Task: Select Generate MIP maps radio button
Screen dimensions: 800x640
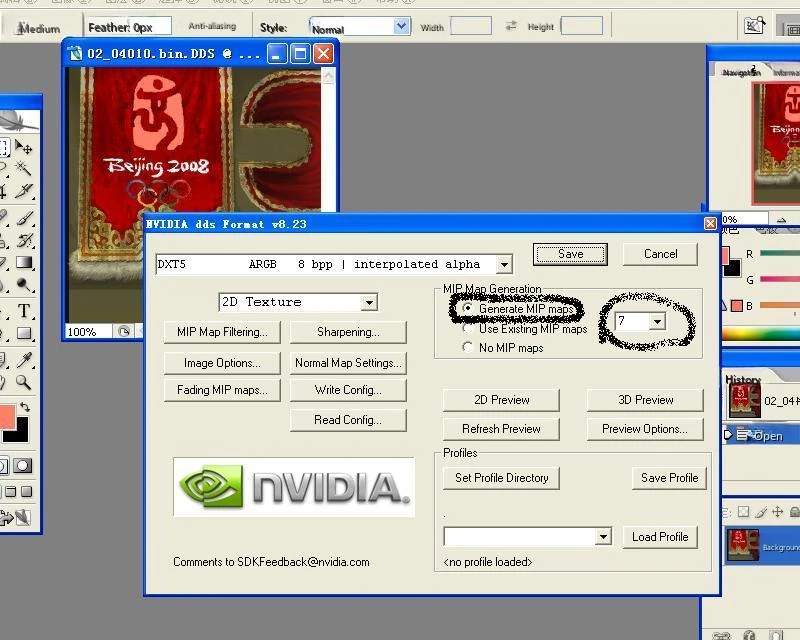Action: pyautogui.click(x=467, y=308)
